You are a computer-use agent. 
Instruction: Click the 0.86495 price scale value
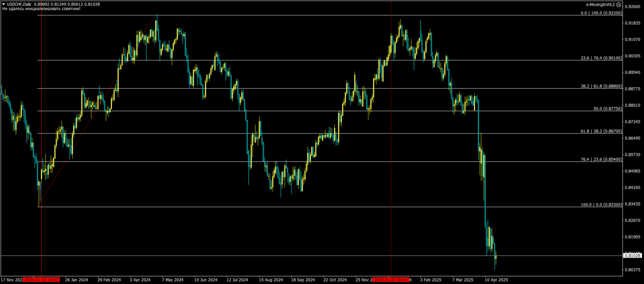pos(633,138)
